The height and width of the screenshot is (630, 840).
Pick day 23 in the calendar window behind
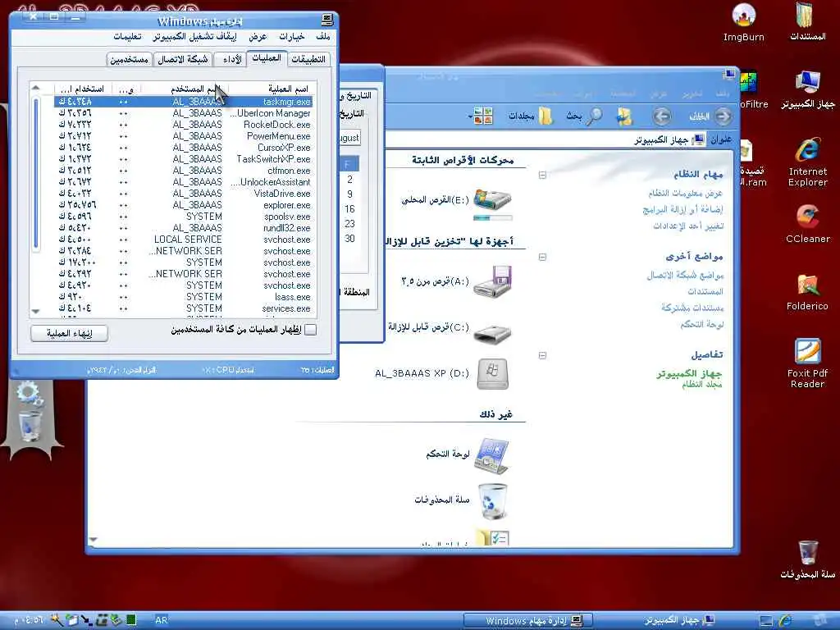tap(349, 224)
